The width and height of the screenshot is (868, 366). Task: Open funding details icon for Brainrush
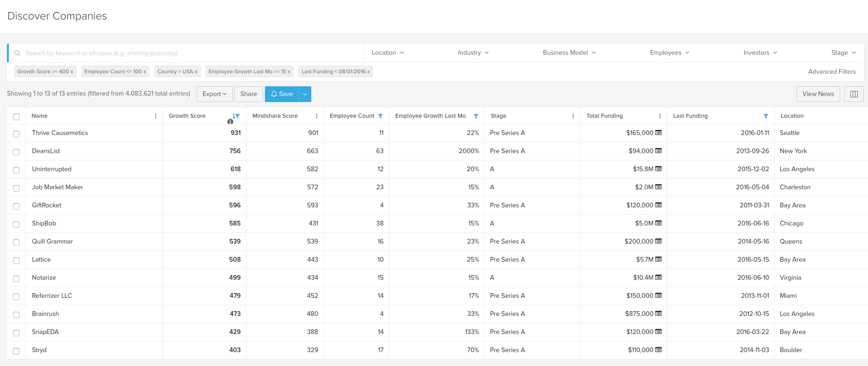click(658, 314)
